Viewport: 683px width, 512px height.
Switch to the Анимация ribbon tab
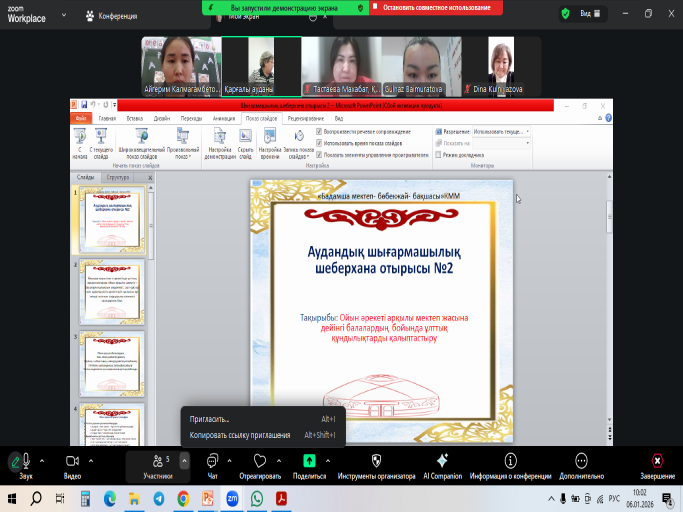coord(225,117)
